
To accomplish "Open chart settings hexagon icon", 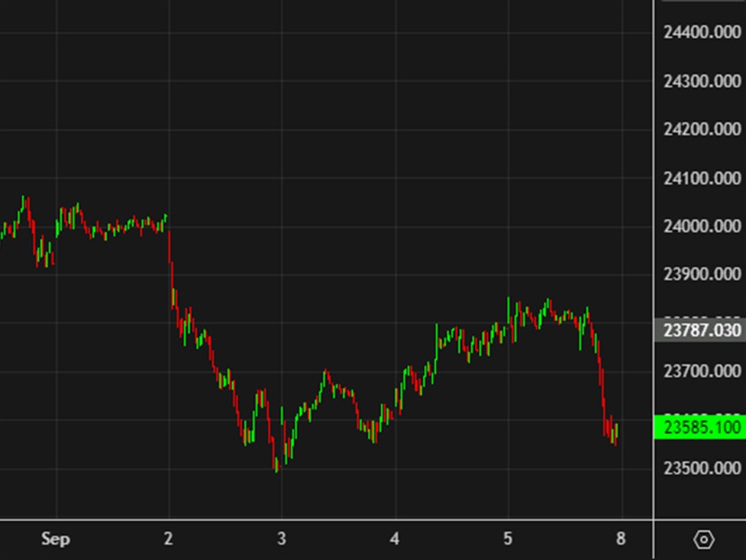I will tap(703, 540).
